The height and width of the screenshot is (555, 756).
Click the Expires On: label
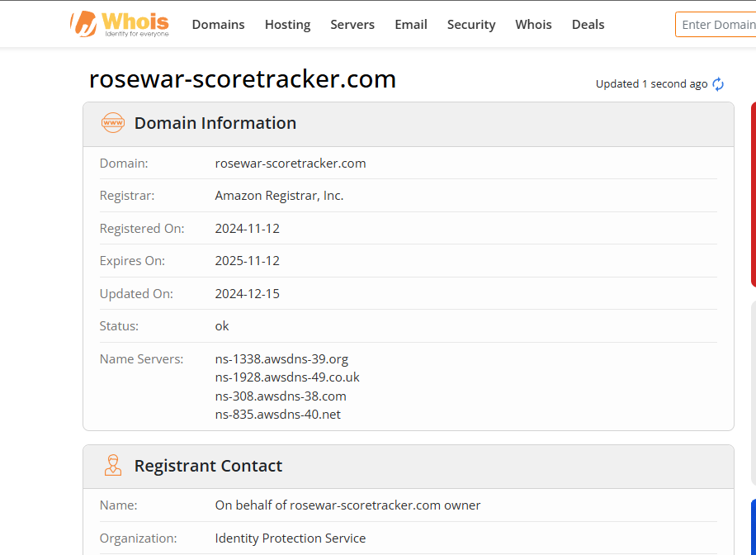click(x=132, y=261)
